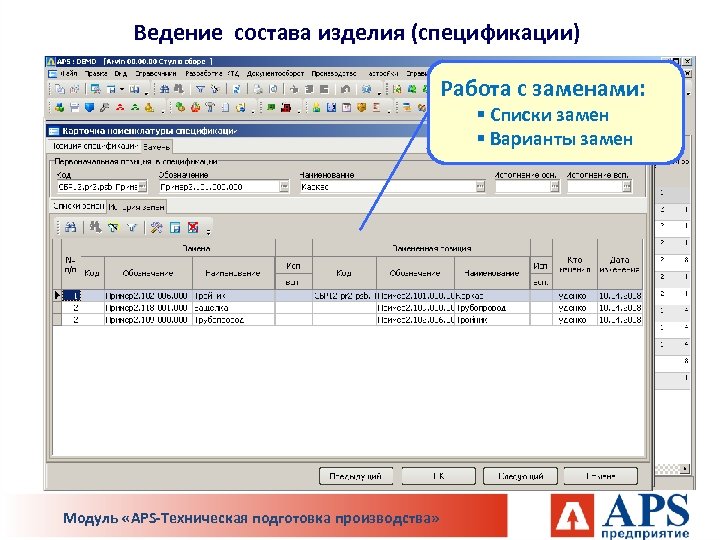Click into the Обозначение input field
720x540 pixels.
[x=219, y=186]
